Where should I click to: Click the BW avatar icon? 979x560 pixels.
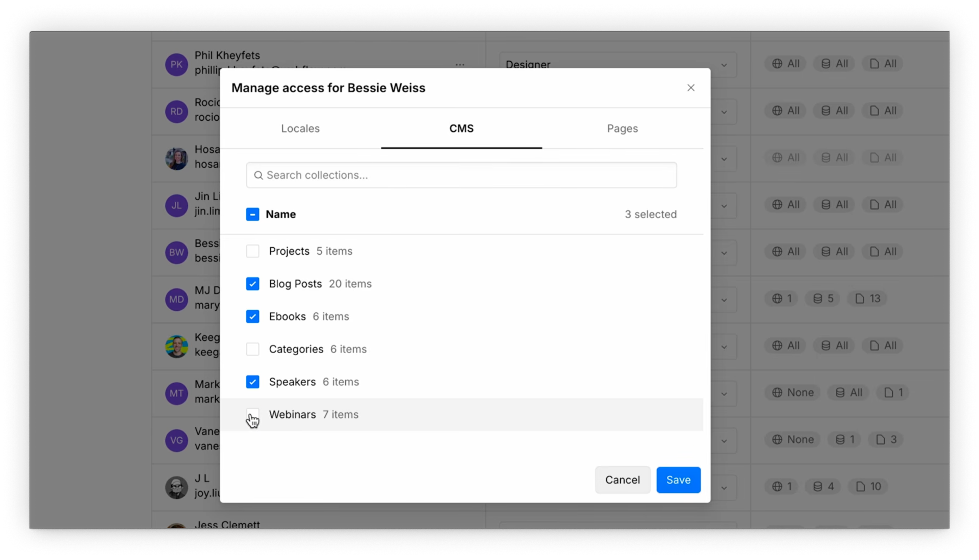(x=176, y=252)
